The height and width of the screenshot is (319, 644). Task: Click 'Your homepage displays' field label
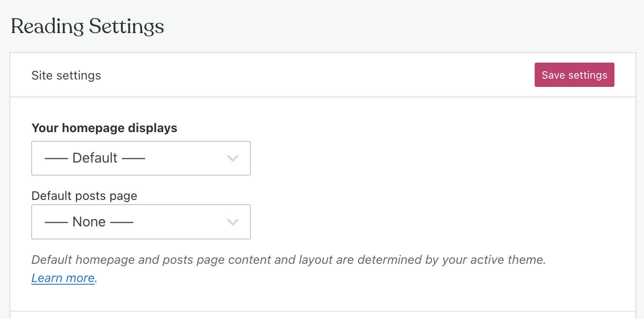click(x=104, y=128)
